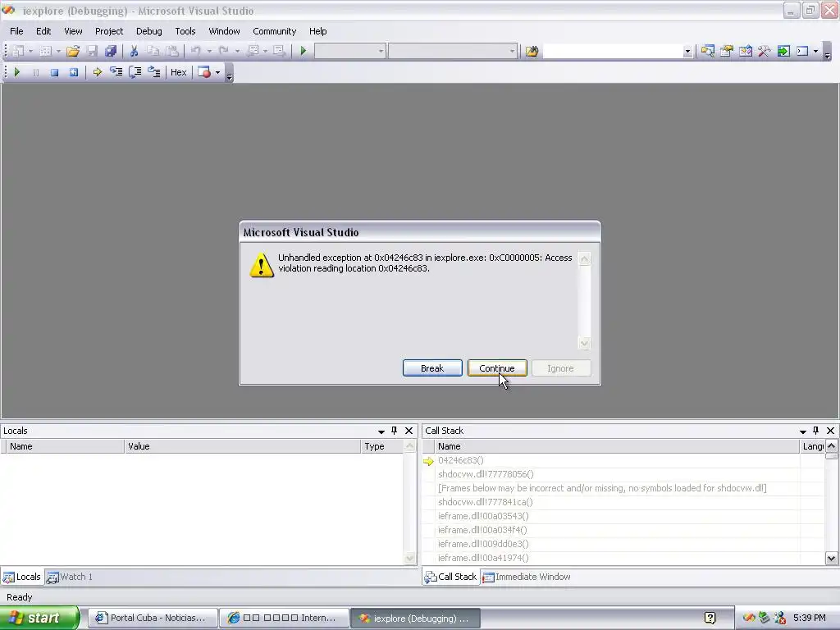The image size is (840, 630).
Task: Click the Save All icon in toolbar
Action: (111, 51)
